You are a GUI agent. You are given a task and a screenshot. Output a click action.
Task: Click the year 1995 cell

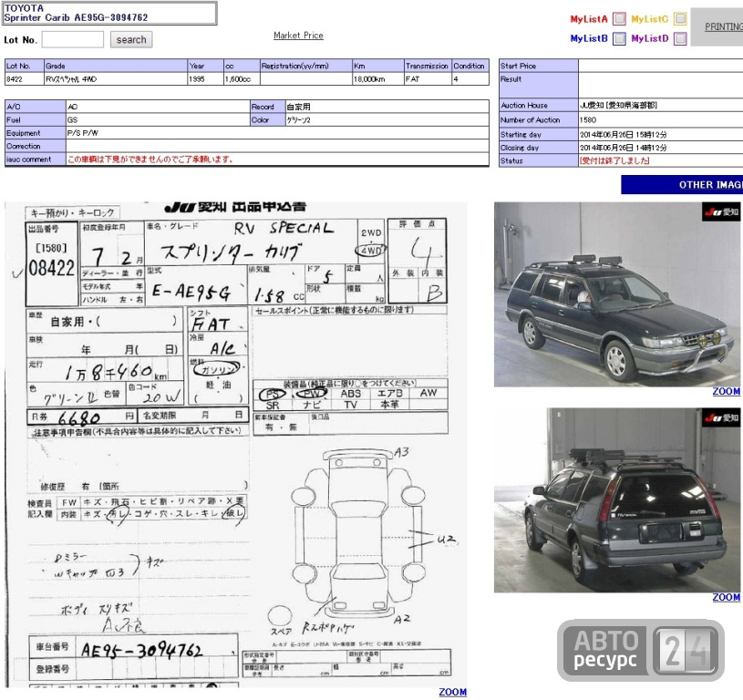pyautogui.click(x=205, y=79)
